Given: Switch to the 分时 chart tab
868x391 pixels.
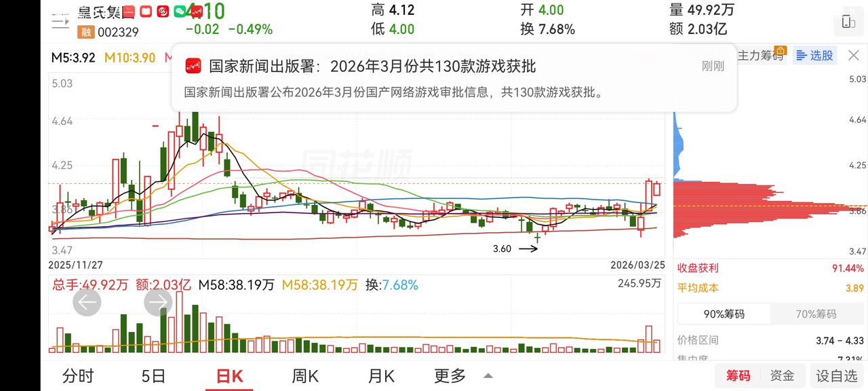Looking at the screenshot, I should click(78, 375).
